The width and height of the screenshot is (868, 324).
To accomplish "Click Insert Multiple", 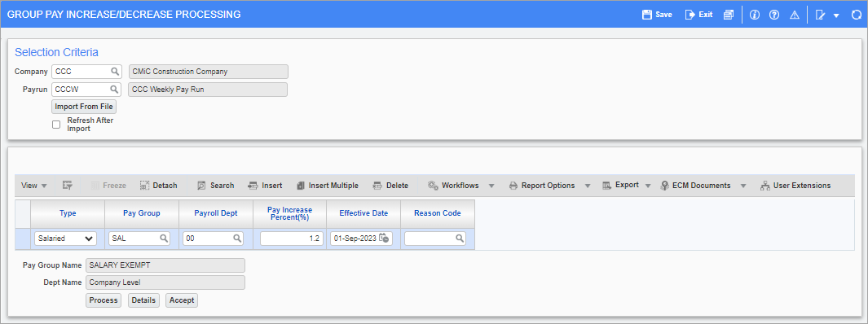I will coord(327,186).
